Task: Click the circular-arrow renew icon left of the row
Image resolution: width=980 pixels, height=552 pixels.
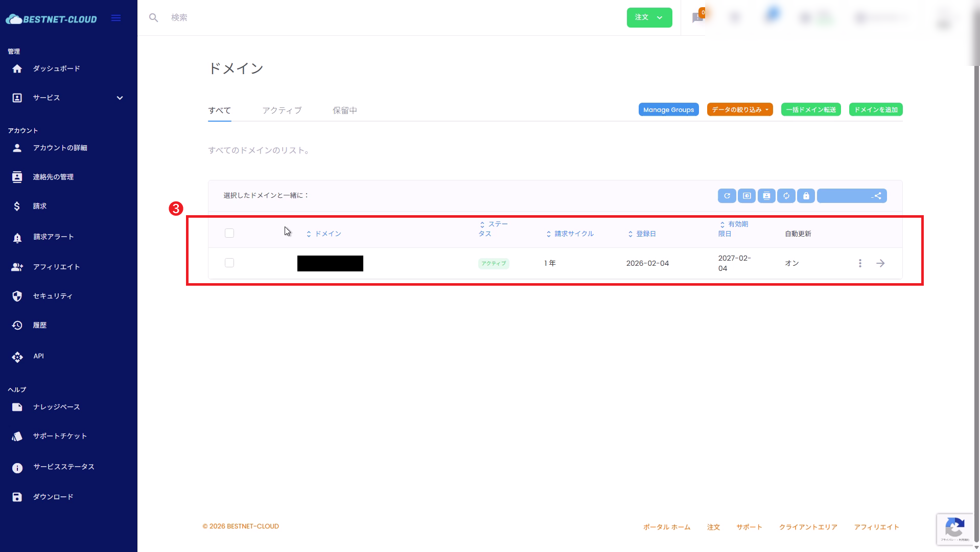Action: pos(727,196)
